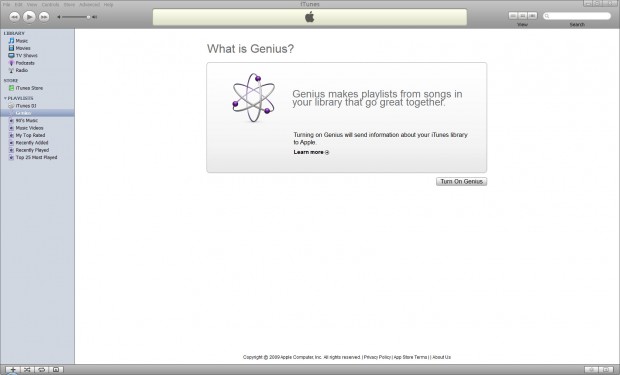Click the add playlist plus button
The image size is (620, 375).
coord(13,369)
